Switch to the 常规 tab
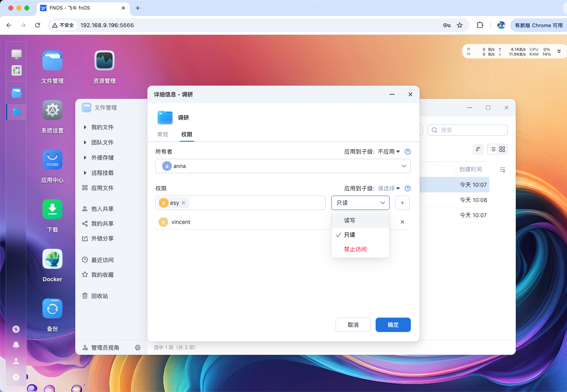This screenshot has height=392, width=567. pos(163,134)
